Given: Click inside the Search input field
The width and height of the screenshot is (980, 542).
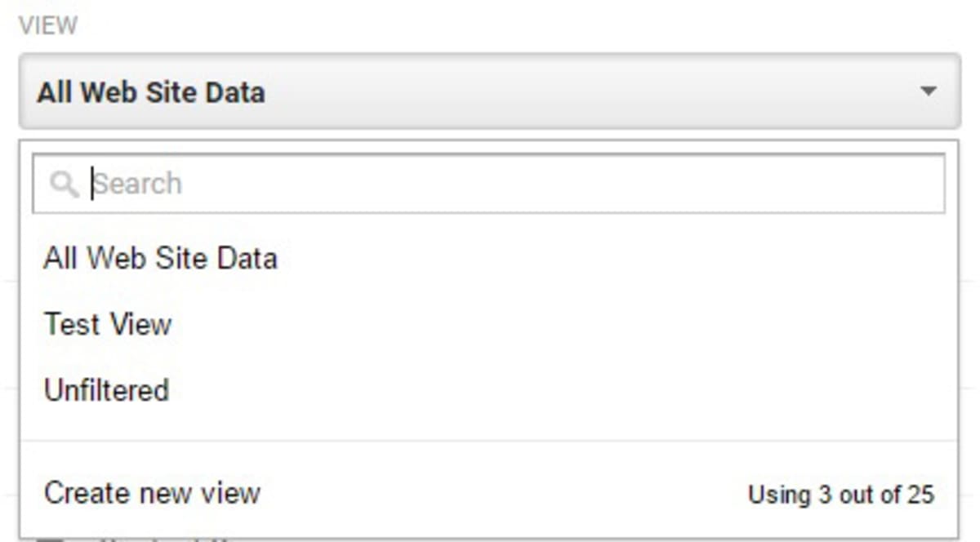Looking at the screenshot, I should (x=327, y=183).
